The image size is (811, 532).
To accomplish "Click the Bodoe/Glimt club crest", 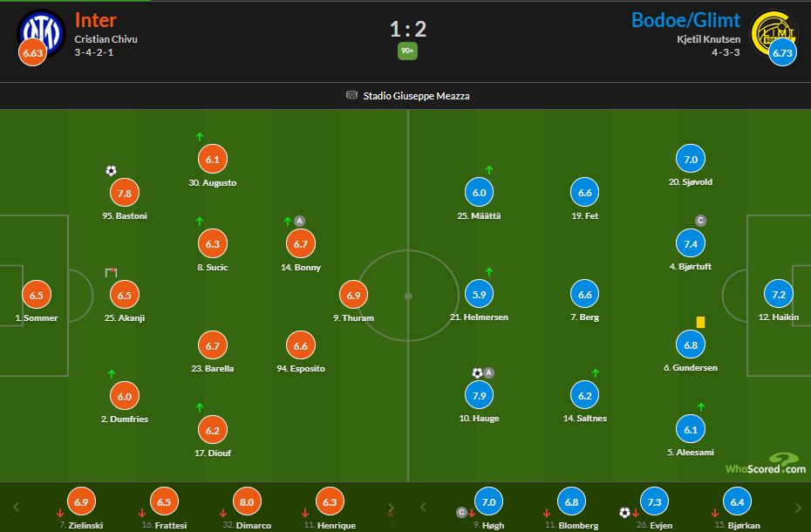I will point(769,31).
